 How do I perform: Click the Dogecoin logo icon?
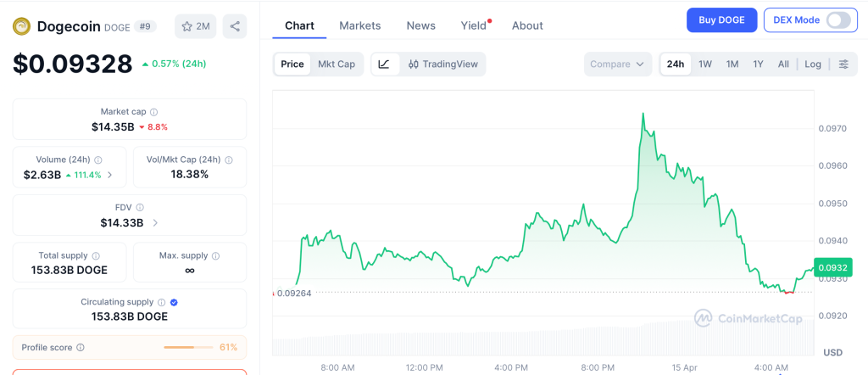21,26
